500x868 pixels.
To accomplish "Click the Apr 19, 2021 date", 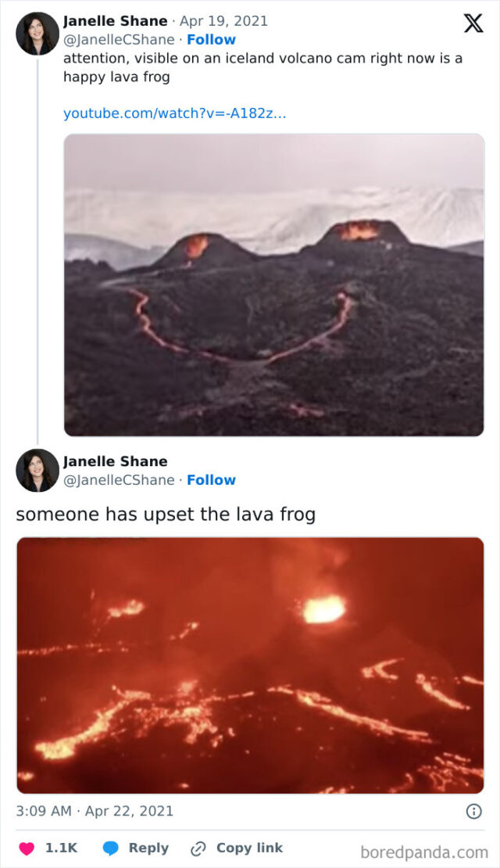I will (223, 21).
